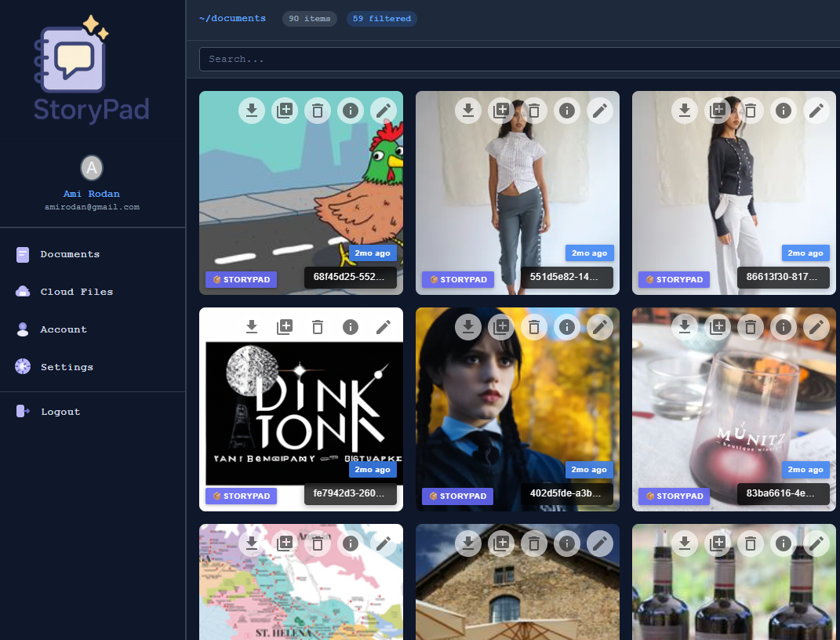The width and height of the screenshot is (840, 640).
Task: Open the Settings page
Action: 67,366
